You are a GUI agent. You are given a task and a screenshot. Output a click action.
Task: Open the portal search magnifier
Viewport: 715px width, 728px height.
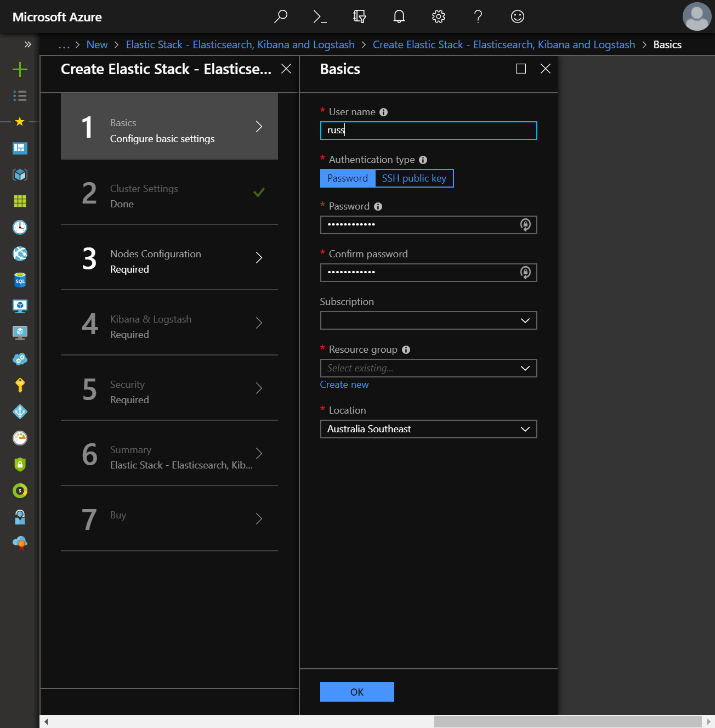point(281,16)
